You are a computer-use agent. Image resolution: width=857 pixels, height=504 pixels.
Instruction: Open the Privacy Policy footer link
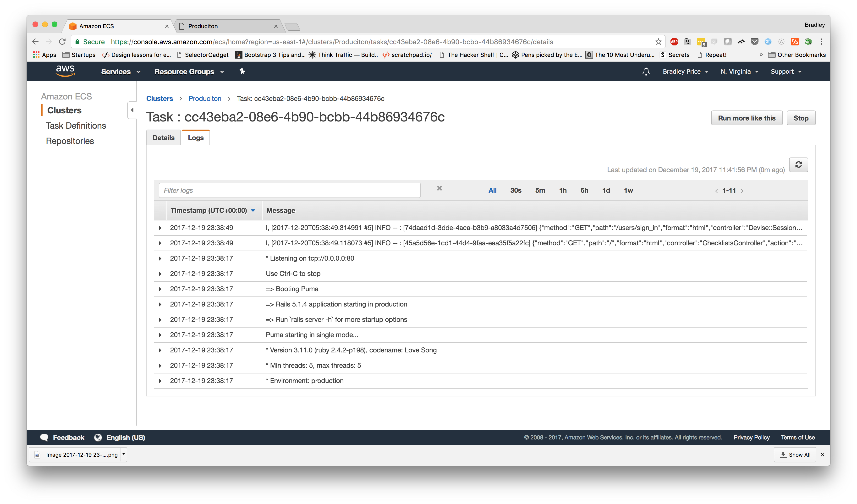coord(752,438)
